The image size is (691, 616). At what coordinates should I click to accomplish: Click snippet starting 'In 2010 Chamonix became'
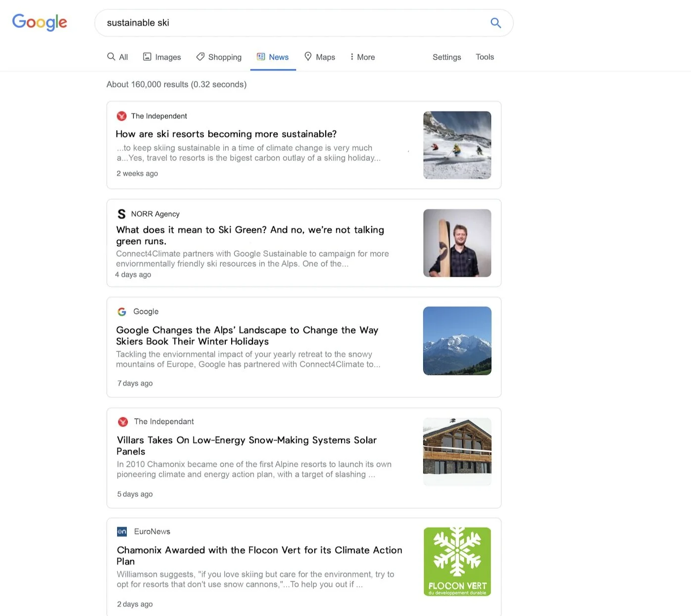[x=254, y=469]
